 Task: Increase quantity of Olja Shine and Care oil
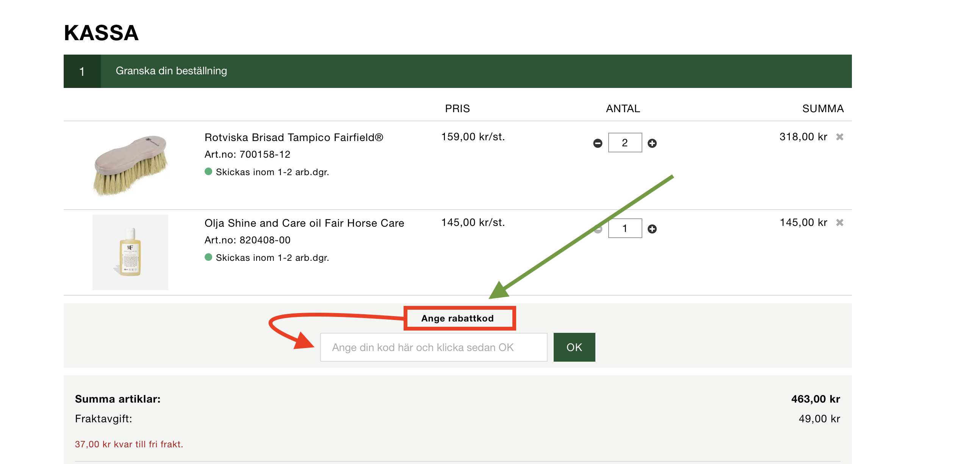pos(652,229)
